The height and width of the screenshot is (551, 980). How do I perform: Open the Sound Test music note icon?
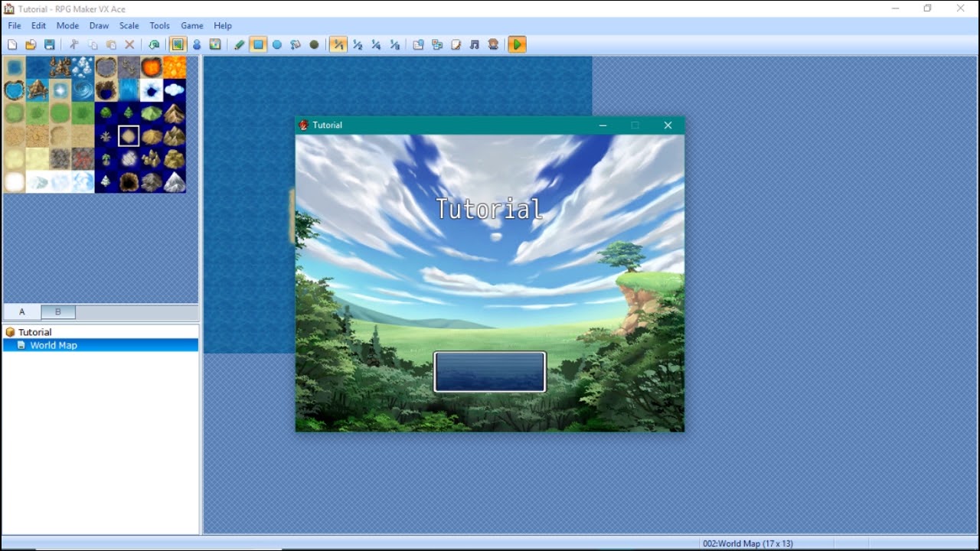pyautogui.click(x=475, y=45)
